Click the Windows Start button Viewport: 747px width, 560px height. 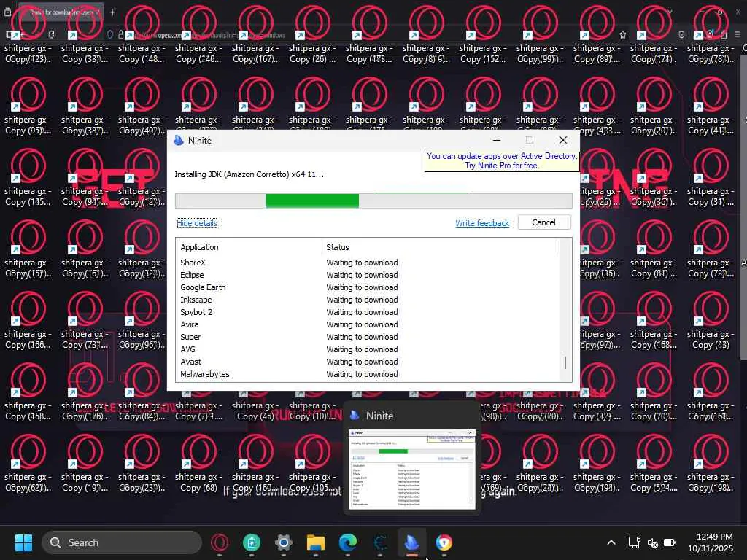point(23,542)
